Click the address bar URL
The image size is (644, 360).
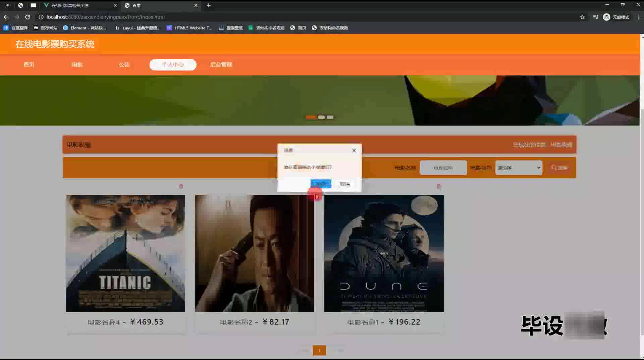coord(105,17)
